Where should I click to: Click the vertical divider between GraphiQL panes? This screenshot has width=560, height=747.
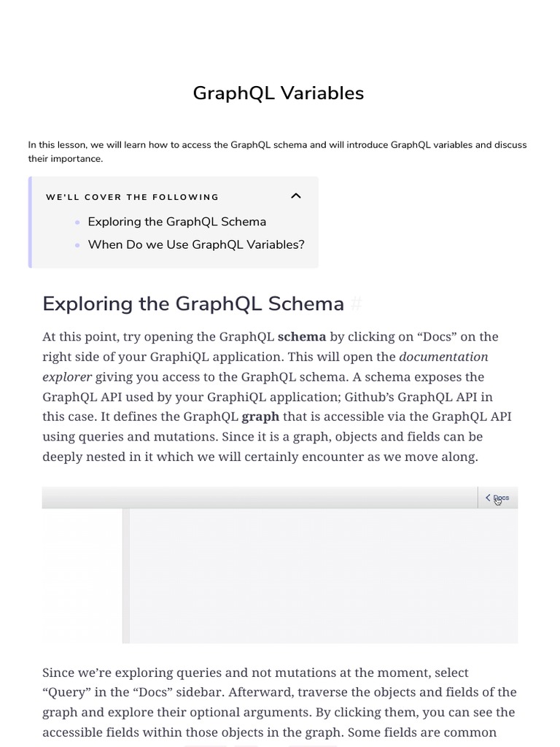(x=126, y=576)
